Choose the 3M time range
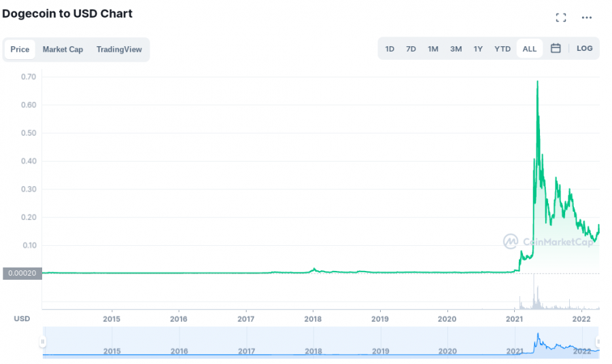The height and width of the screenshot is (364, 612). coord(456,49)
